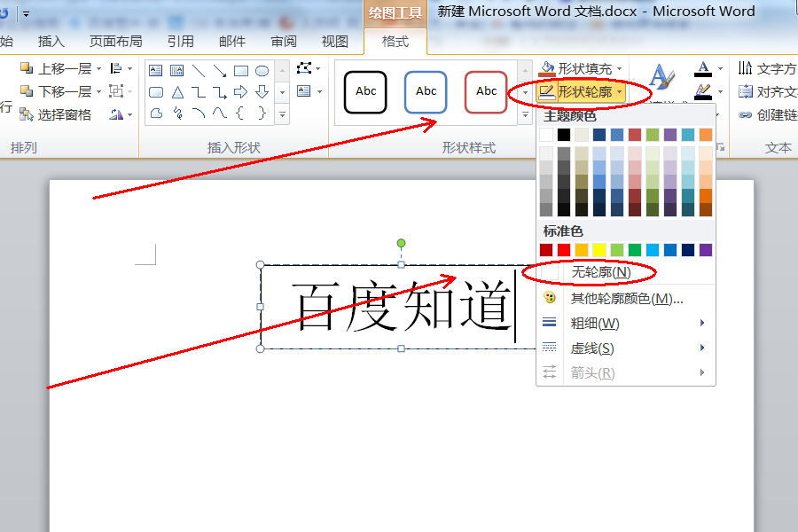Expand the shapes gallery more arrow
The width and height of the screenshot is (798, 532).
283,114
